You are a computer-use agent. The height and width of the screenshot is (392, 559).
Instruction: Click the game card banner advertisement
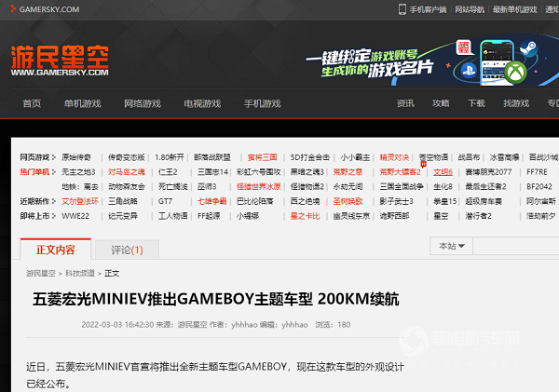(x=432, y=61)
